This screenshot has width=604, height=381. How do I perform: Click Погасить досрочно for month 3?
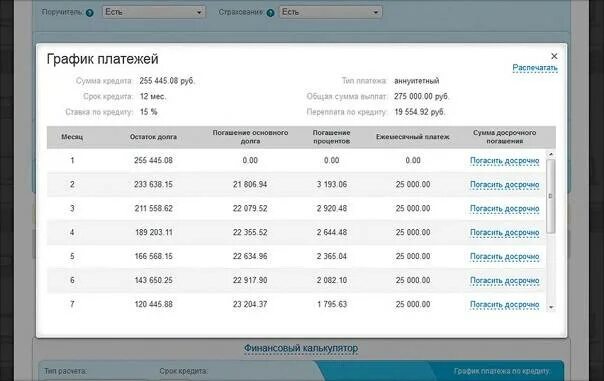coord(504,208)
